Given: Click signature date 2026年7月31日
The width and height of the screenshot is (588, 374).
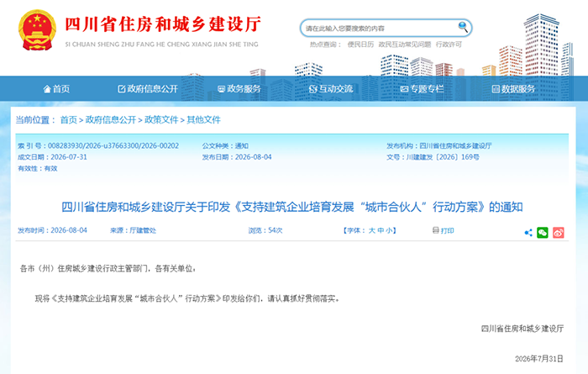Looking at the screenshot, I should pos(539,359).
